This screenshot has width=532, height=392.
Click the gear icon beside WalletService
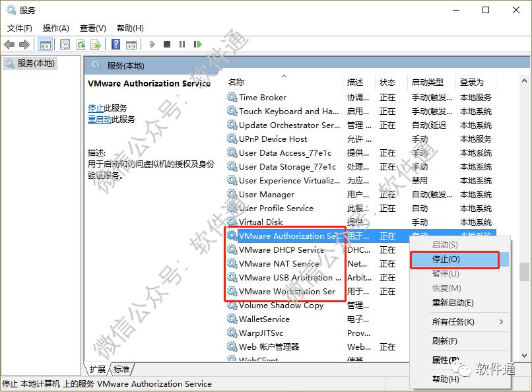point(232,319)
